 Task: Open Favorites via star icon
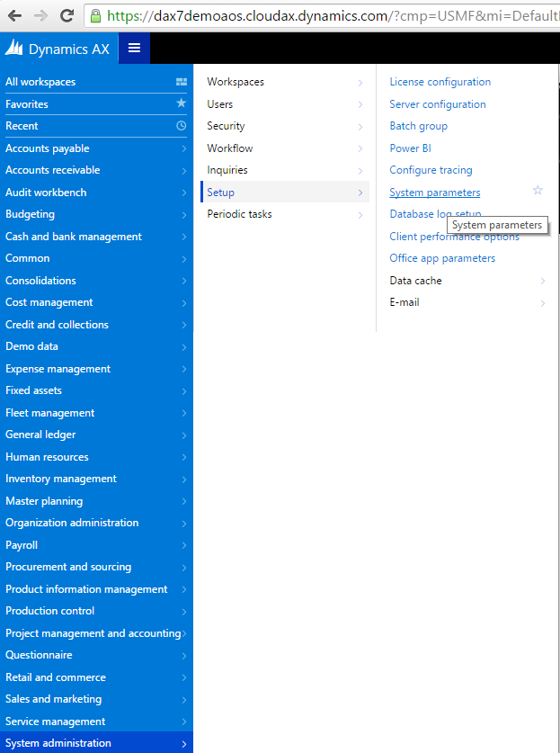pyautogui.click(x=181, y=103)
